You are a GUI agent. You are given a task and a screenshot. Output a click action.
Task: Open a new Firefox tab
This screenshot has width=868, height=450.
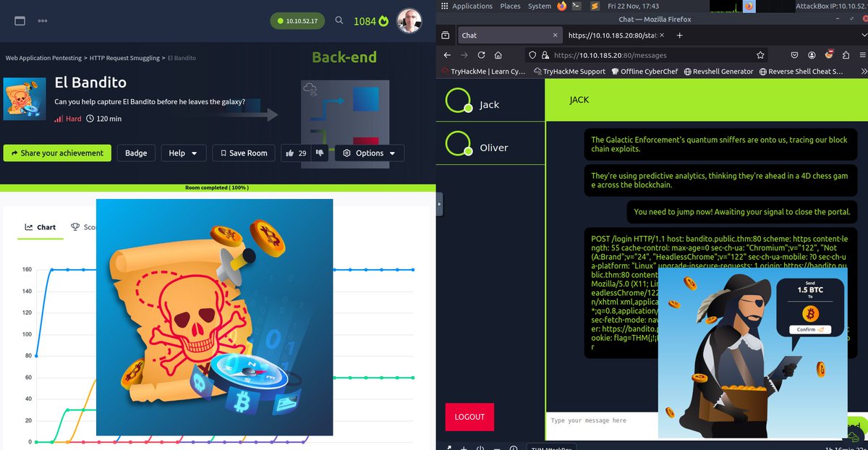679,35
